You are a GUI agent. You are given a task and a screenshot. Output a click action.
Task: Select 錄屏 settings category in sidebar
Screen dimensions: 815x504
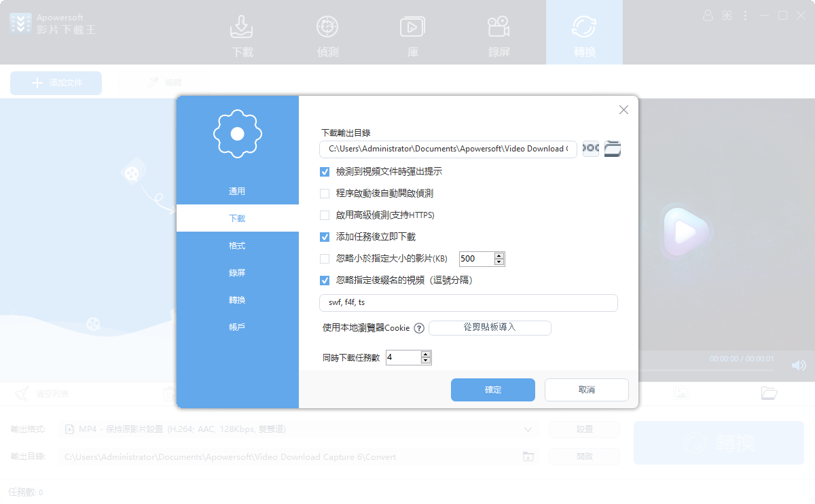tap(237, 273)
